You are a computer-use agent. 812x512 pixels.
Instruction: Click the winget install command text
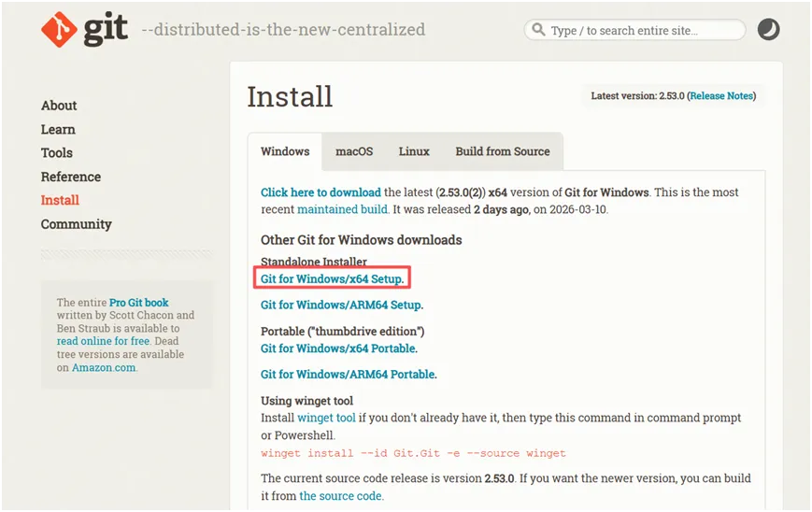[x=413, y=453]
